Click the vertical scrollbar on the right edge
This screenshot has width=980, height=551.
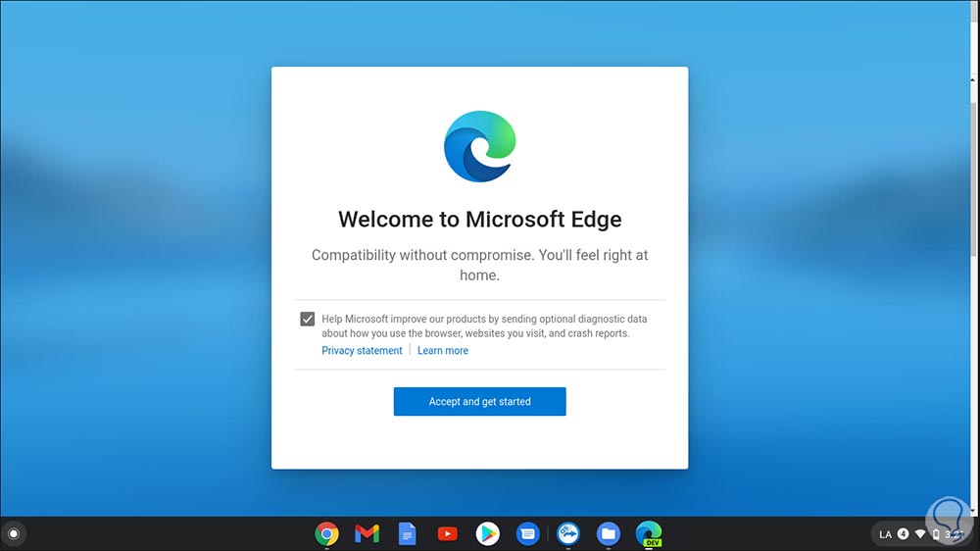974,178
